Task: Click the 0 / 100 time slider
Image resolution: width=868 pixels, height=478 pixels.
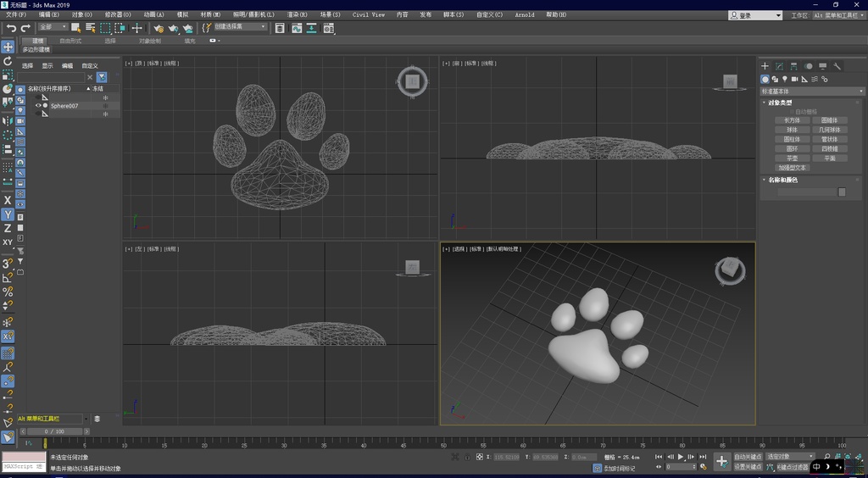Action: pyautogui.click(x=53, y=431)
